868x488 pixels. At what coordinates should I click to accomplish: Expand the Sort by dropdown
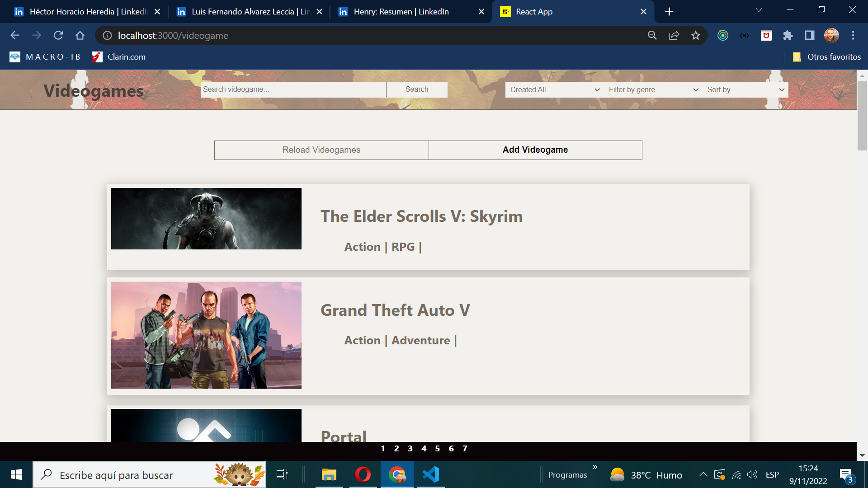click(745, 89)
